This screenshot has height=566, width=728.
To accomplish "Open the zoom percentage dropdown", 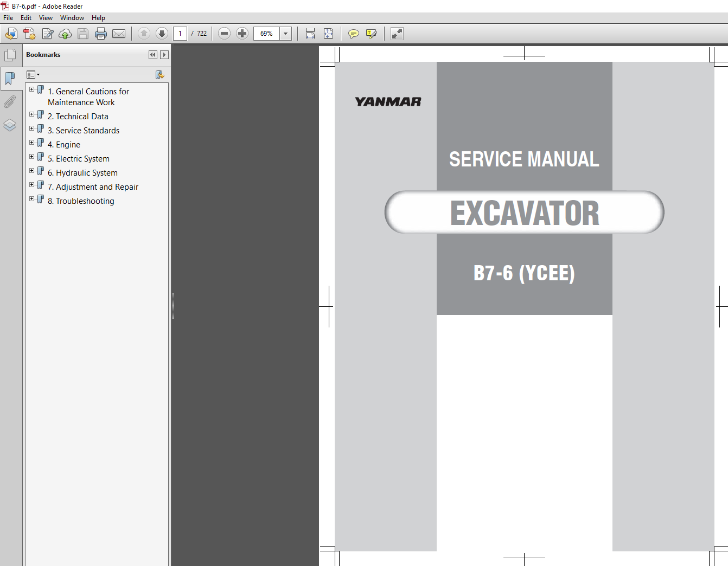I will click(286, 34).
